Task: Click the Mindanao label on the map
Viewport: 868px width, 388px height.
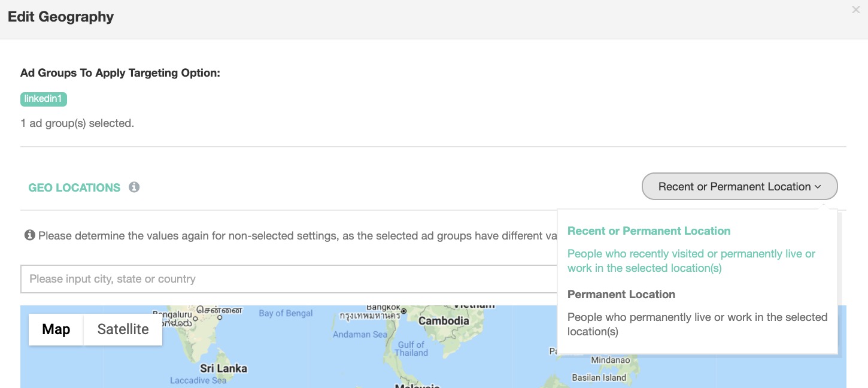Action: tap(610, 360)
